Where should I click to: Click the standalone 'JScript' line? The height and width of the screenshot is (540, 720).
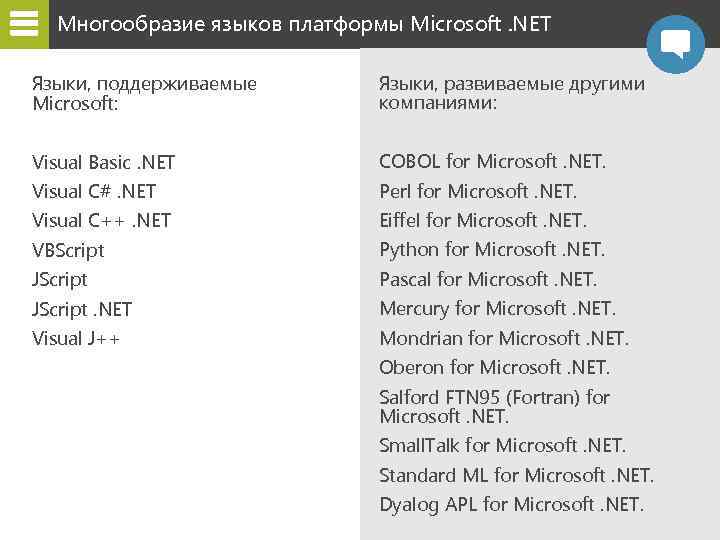click(60, 279)
